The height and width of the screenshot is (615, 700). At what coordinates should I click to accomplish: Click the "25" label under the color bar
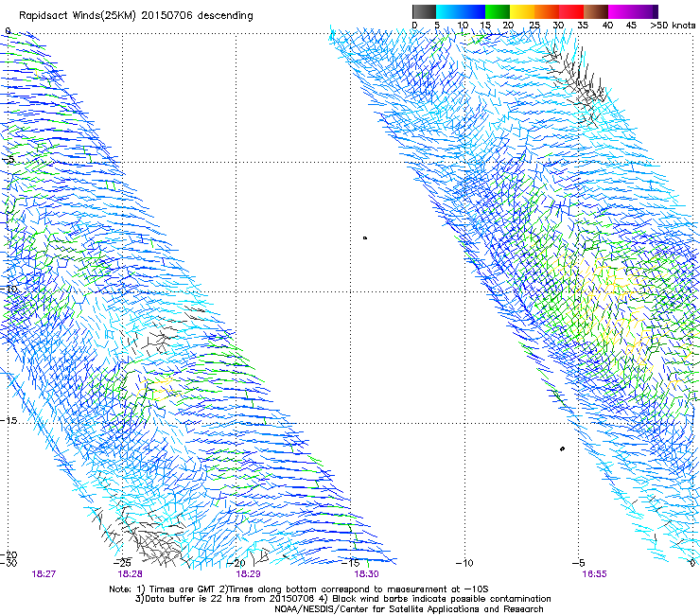coord(534,26)
